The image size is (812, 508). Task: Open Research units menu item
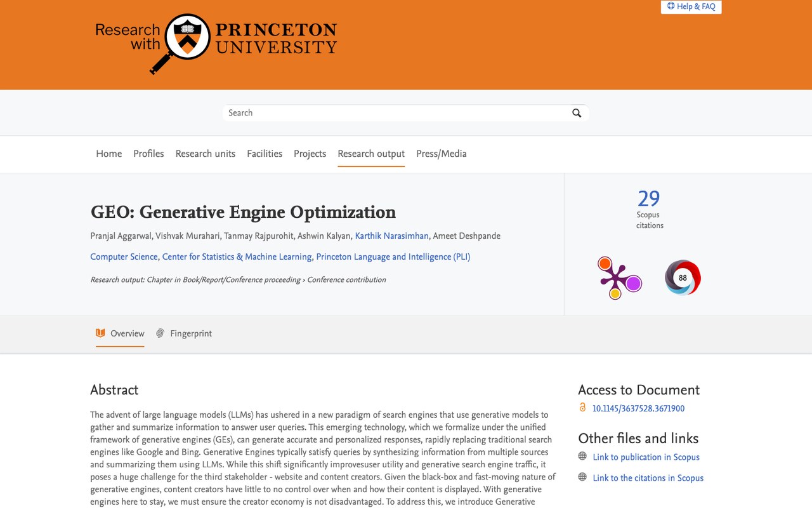pos(206,154)
